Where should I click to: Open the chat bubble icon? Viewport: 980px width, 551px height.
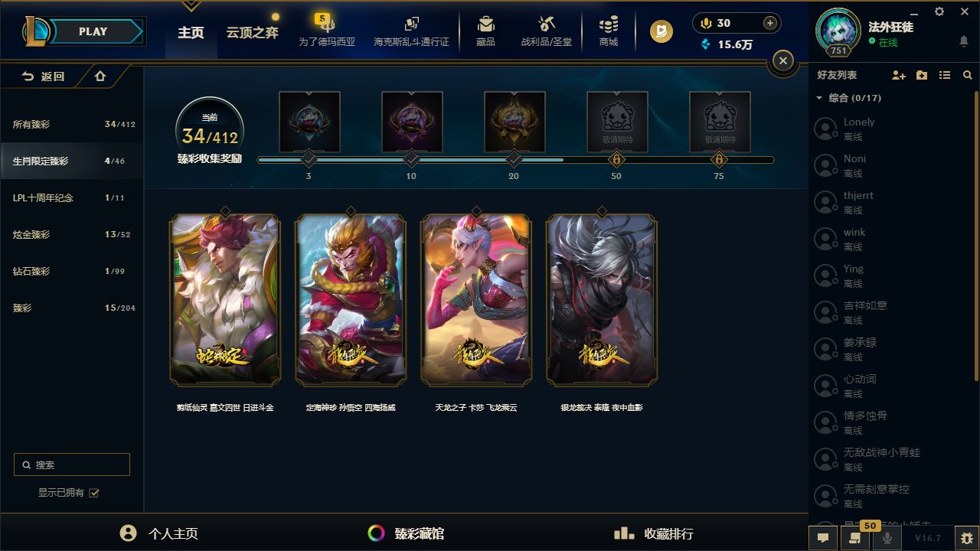[823, 538]
